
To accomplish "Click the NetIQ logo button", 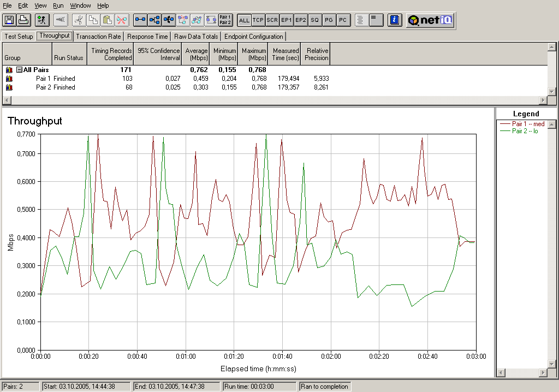I will point(430,20).
